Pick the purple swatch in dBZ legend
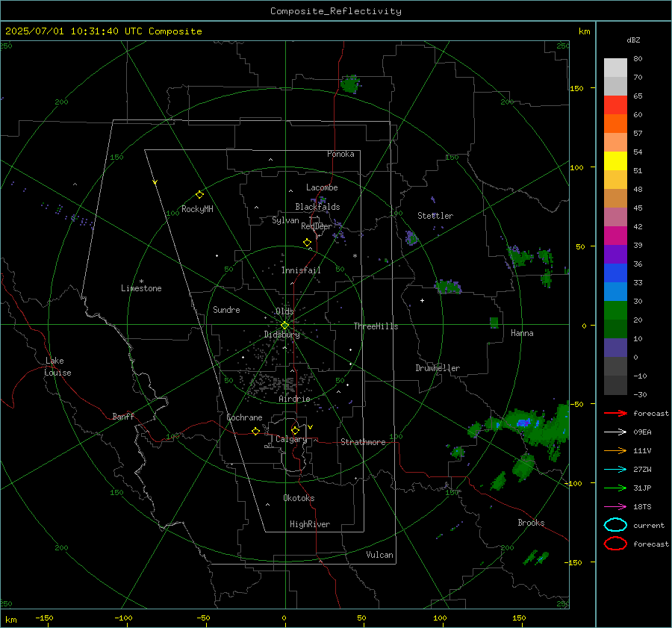The width and height of the screenshot is (672, 628). point(615,254)
